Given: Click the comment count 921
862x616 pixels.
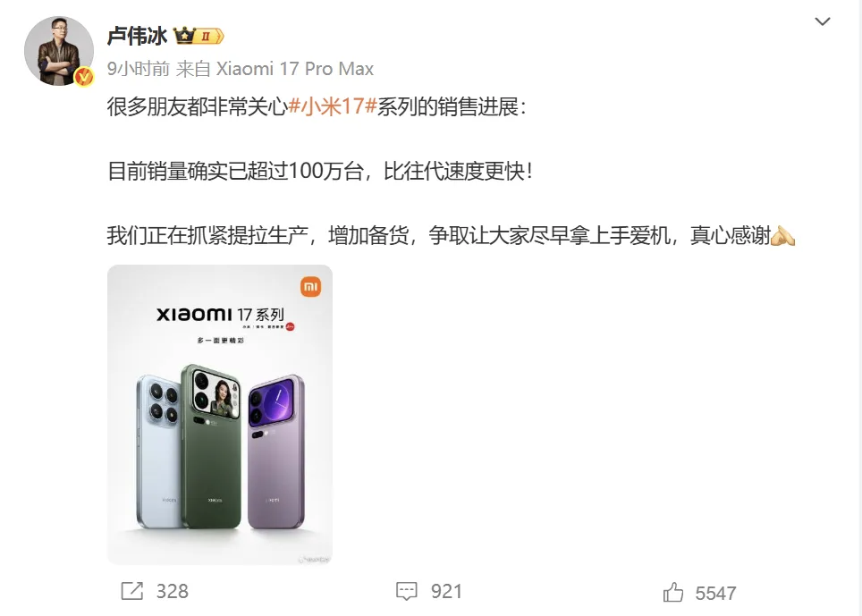Looking at the screenshot, I should pos(446,591).
